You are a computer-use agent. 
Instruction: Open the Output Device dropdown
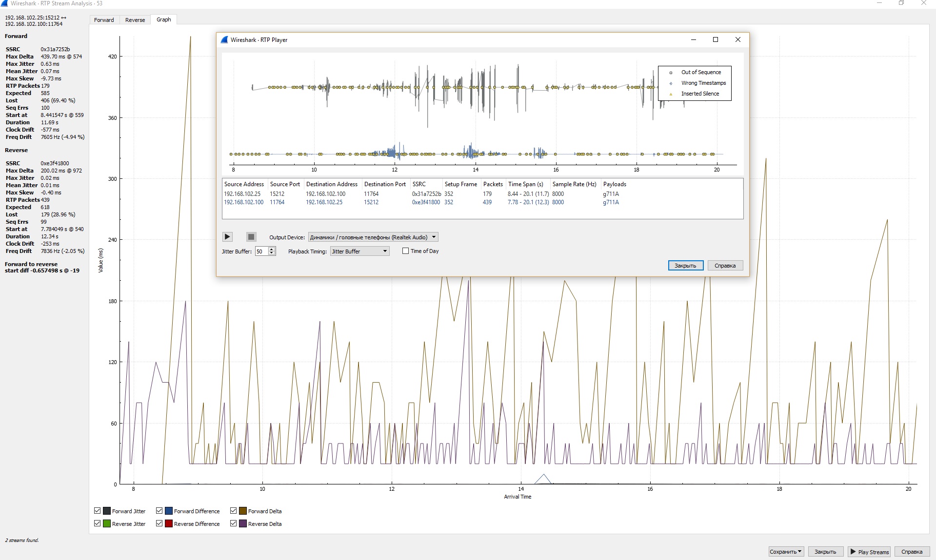(x=373, y=237)
